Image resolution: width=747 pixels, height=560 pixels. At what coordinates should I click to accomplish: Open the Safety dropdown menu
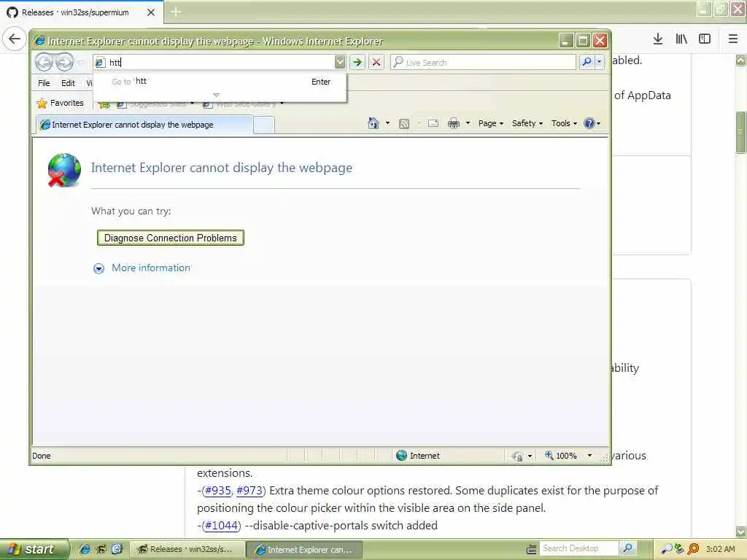(x=527, y=123)
